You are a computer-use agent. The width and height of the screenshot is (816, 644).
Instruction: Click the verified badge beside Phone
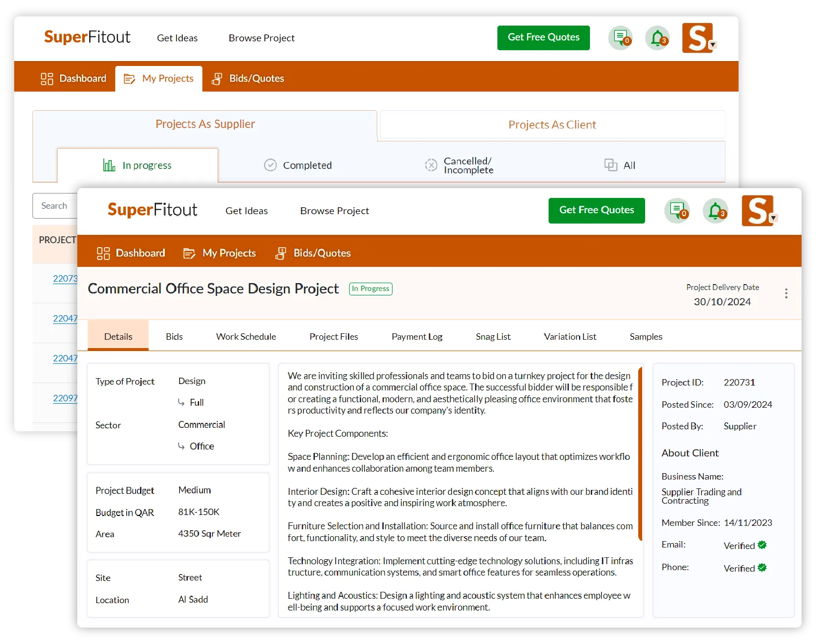[x=762, y=568]
